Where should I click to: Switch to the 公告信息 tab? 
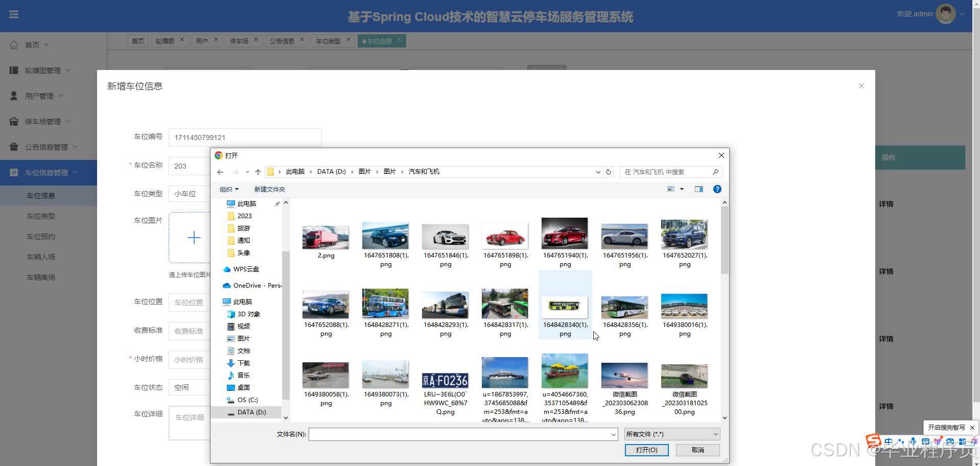tap(282, 41)
